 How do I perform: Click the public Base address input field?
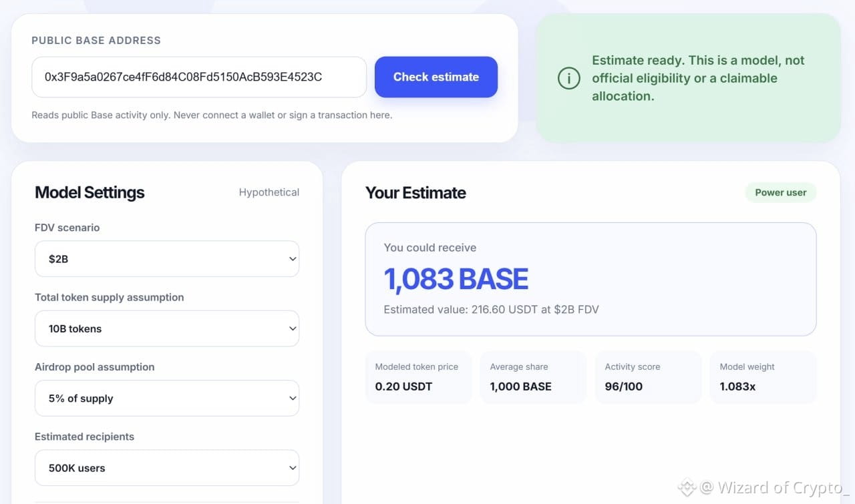pos(199,77)
